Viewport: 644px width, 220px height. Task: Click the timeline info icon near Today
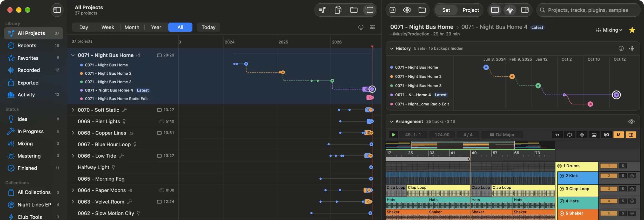tap(361, 27)
